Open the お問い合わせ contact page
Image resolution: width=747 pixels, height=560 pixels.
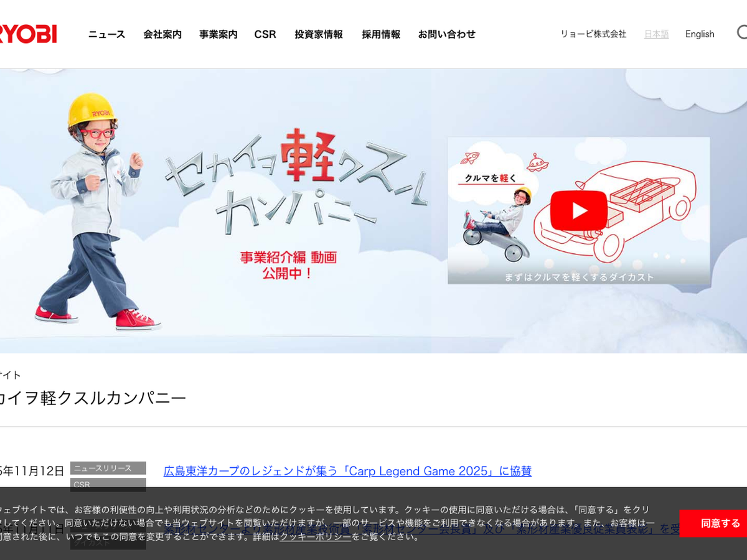point(446,34)
